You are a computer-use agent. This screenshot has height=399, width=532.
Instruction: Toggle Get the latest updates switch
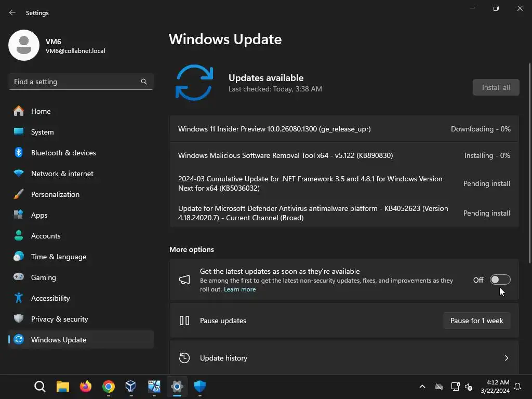[500, 280]
